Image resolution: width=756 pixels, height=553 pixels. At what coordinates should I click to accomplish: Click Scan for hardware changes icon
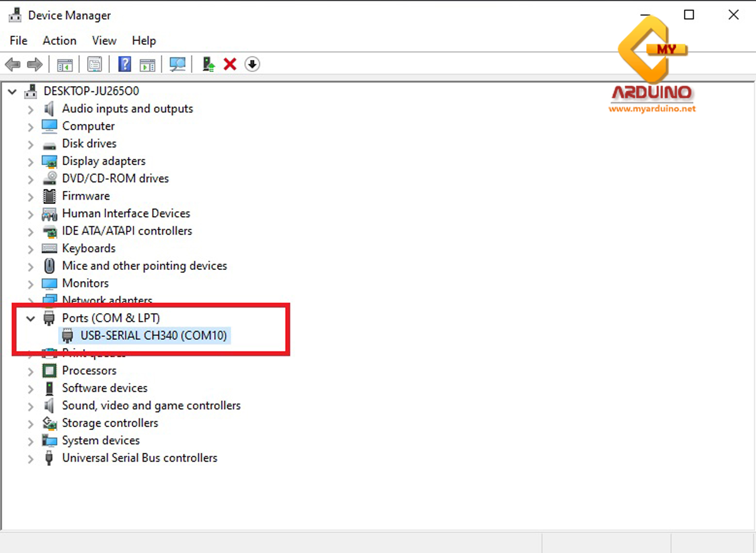click(177, 64)
